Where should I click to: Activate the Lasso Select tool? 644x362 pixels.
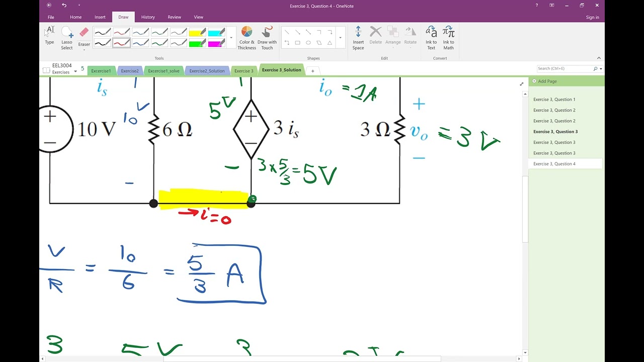click(67, 38)
